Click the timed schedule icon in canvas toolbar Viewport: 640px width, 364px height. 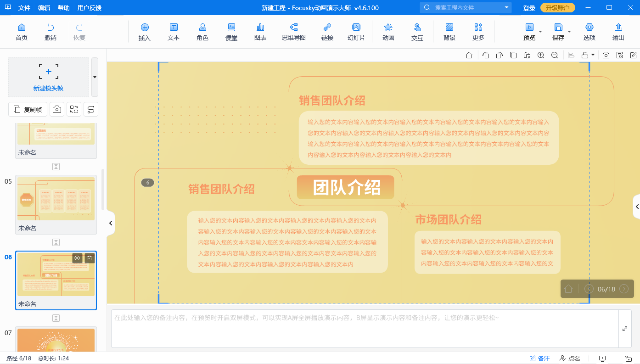[620, 55]
